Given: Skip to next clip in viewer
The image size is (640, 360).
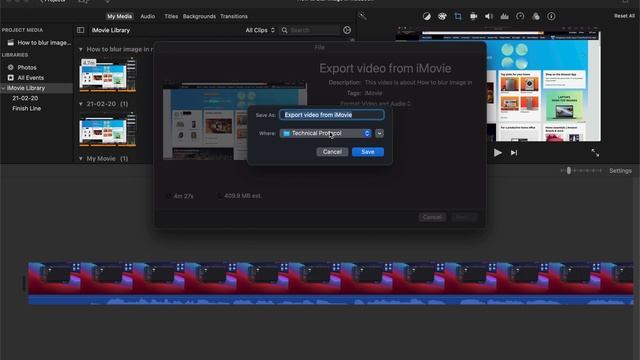Looking at the screenshot, I should pos(514,153).
